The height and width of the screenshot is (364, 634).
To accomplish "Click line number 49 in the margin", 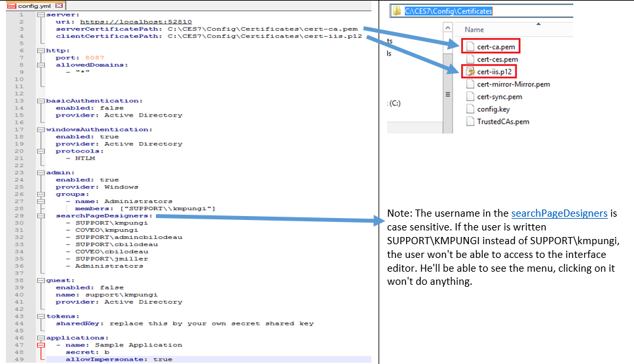I will pos(19,359).
